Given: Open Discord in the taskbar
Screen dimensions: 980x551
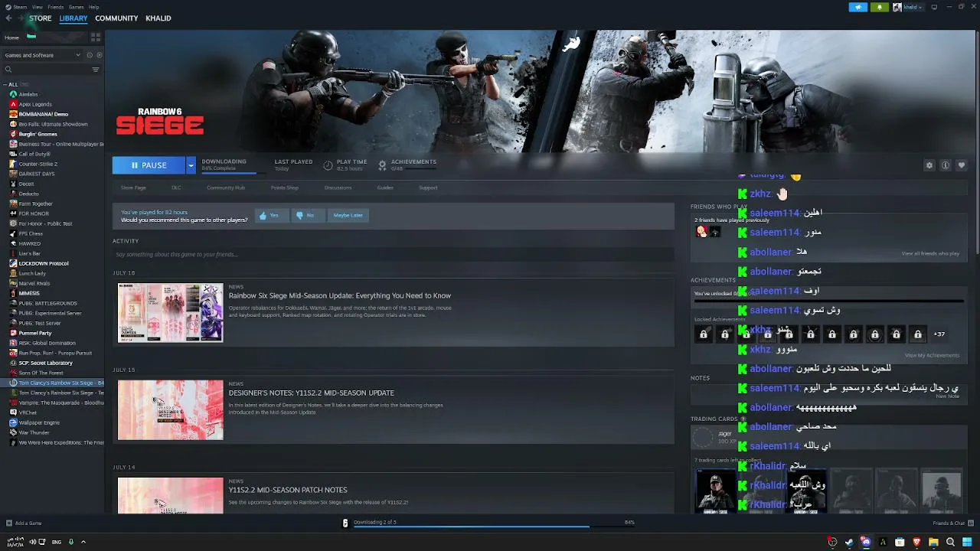Looking at the screenshot, I should pos(866,542).
